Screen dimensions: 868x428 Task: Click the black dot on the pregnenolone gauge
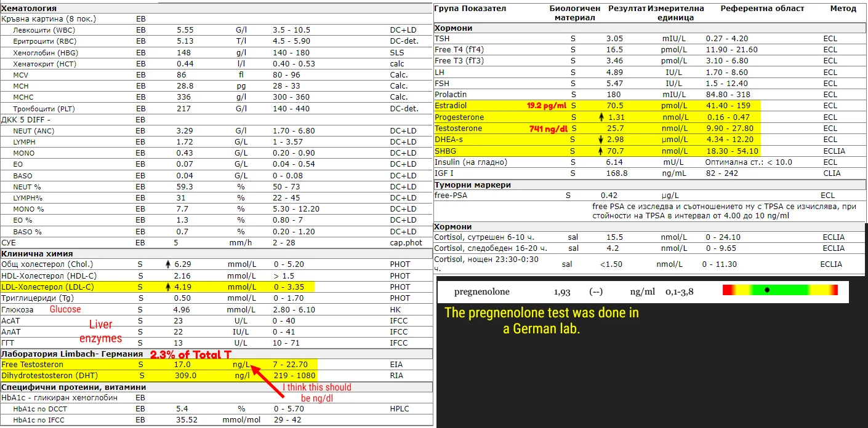pyautogui.click(x=766, y=290)
